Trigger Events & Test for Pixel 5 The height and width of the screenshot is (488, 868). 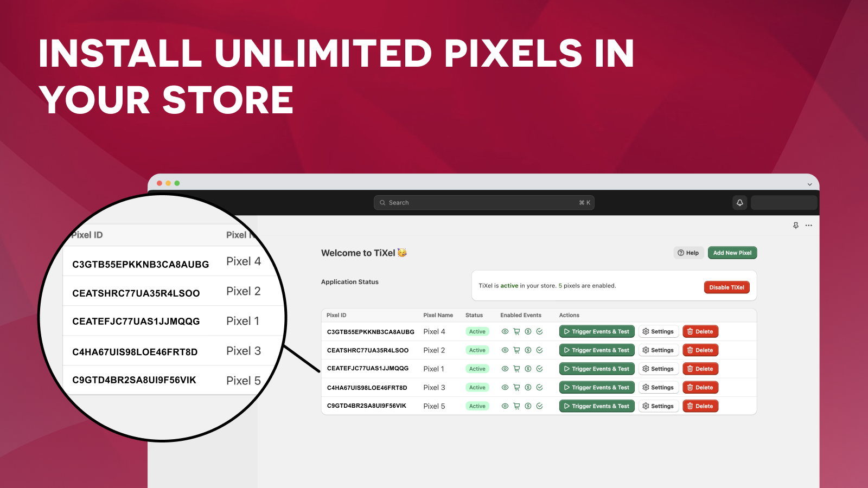[x=597, y=406]
